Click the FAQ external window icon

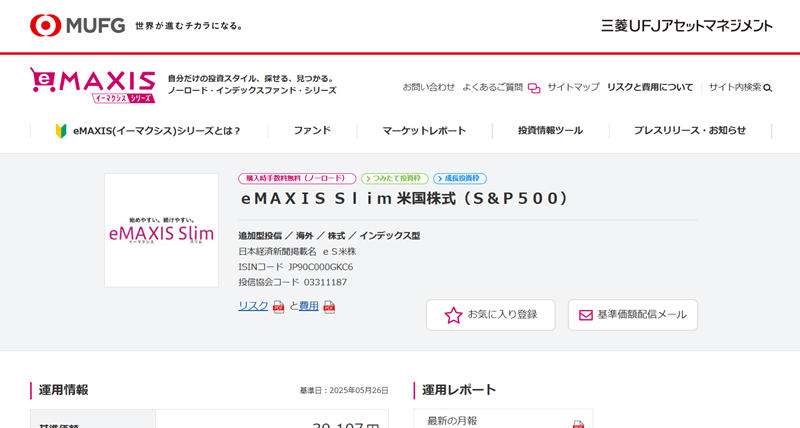(534, 88)
